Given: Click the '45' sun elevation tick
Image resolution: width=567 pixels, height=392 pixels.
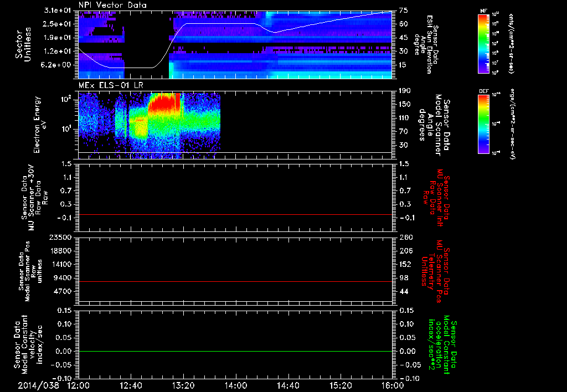Looking at the screenshot, I should (404, 38).
